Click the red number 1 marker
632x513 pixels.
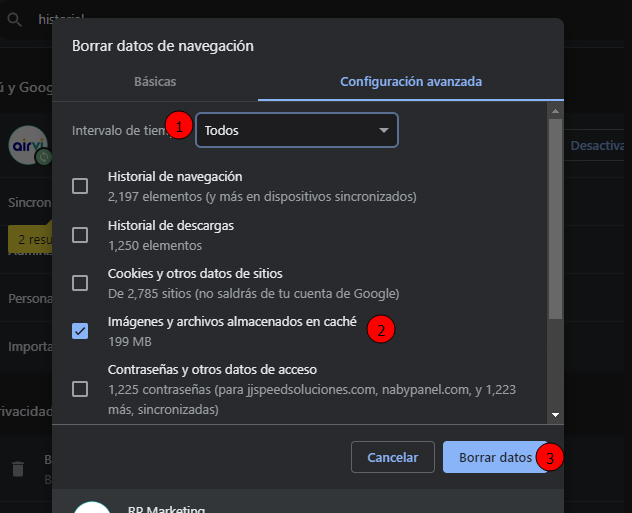[x=180, y=127]
